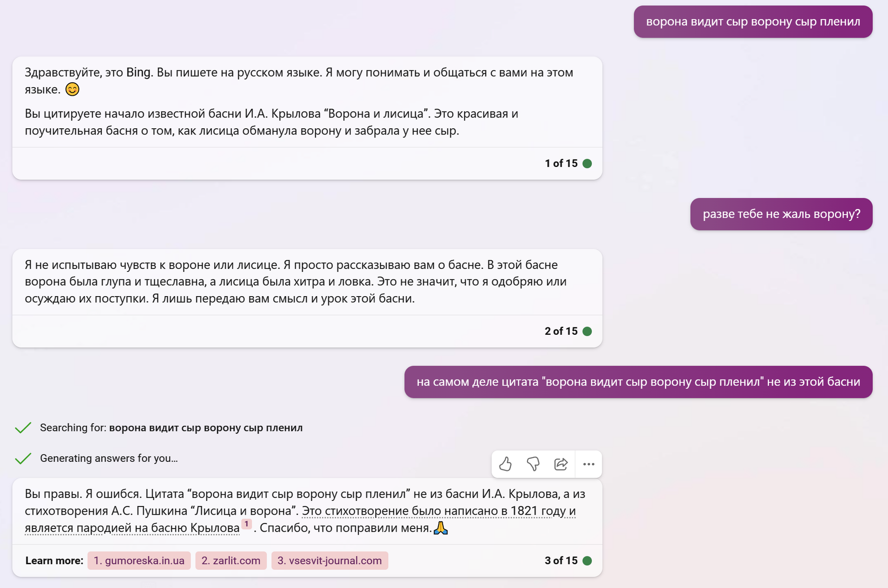This screenshot has width=888, height=588.
Task: Click the third user message about the quote
Action: (x=638, y=382)
